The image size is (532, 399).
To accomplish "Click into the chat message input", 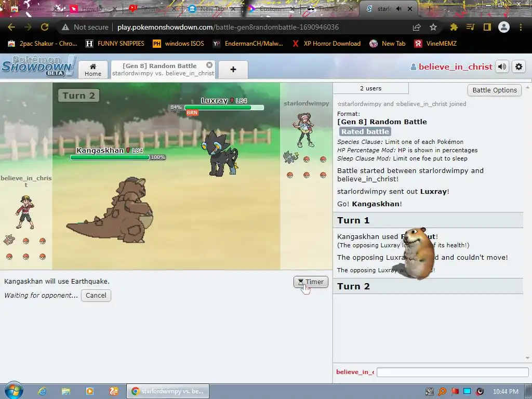I will coord(453,372).
